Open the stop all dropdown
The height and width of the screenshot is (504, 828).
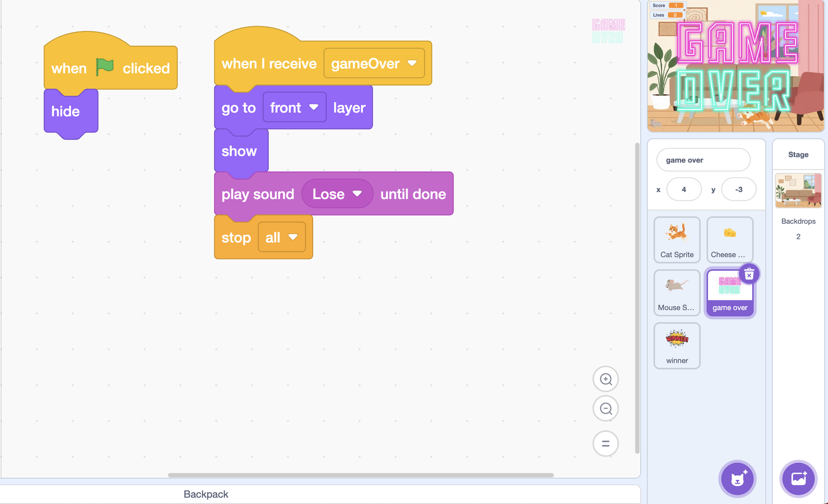point(282,237)
